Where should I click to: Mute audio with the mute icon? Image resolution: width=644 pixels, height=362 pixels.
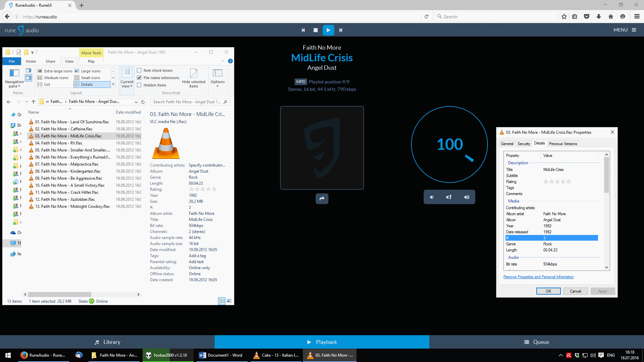(449, 197)
